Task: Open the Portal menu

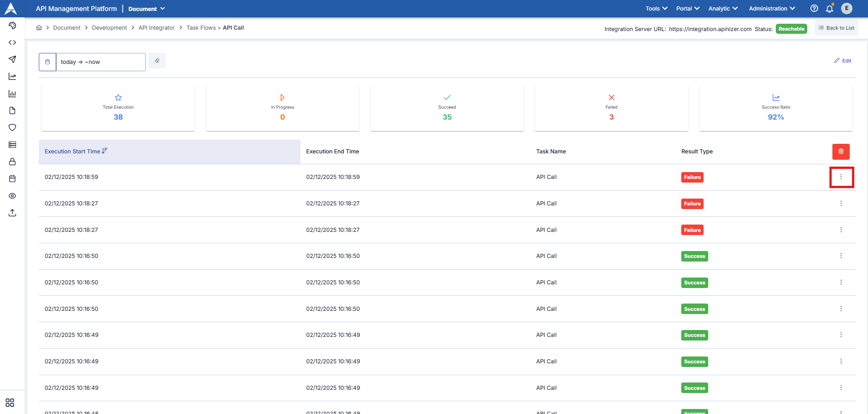Action: [688, 9]
